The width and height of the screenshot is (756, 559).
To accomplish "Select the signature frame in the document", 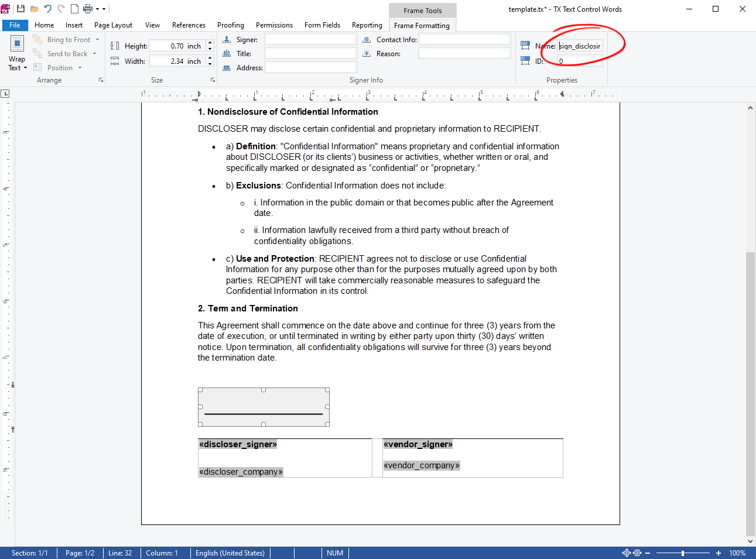I will 264,407.
